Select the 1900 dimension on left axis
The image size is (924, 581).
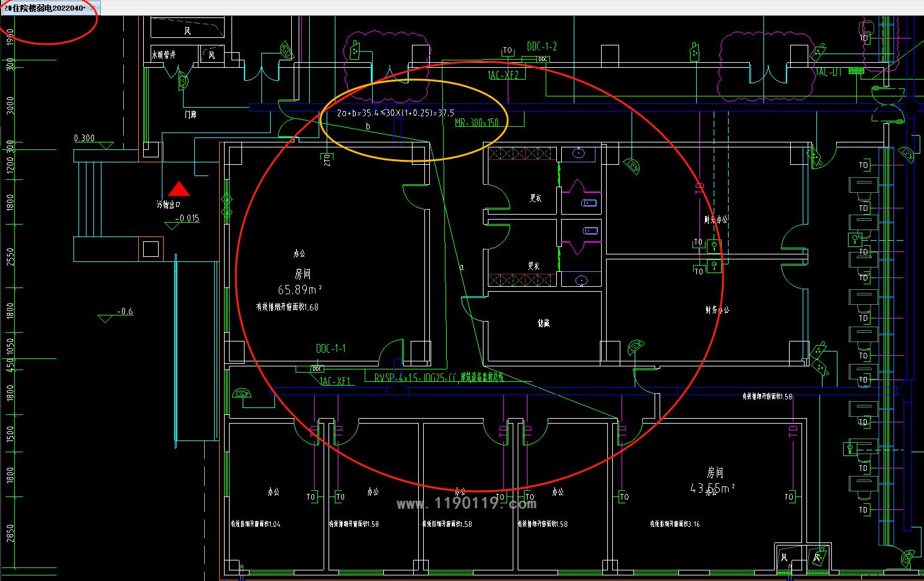click(10, 36)
